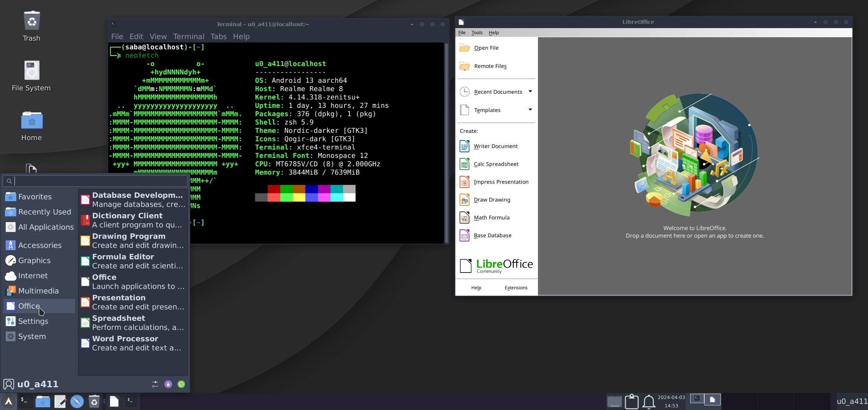
Task: Select Favorites category in app menu
Action: click(x=39, y=197)
